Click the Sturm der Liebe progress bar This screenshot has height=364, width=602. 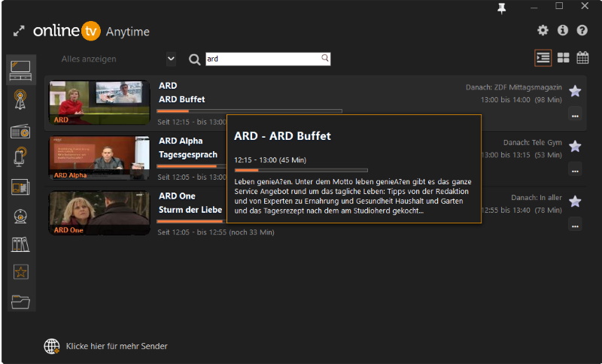(x=192, y=221)
